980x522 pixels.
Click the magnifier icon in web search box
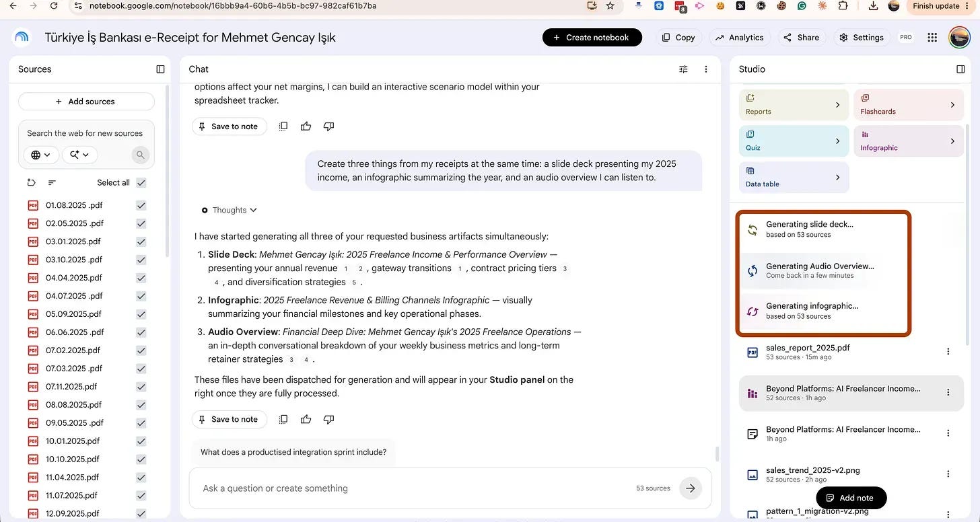(x=140, y=155)
